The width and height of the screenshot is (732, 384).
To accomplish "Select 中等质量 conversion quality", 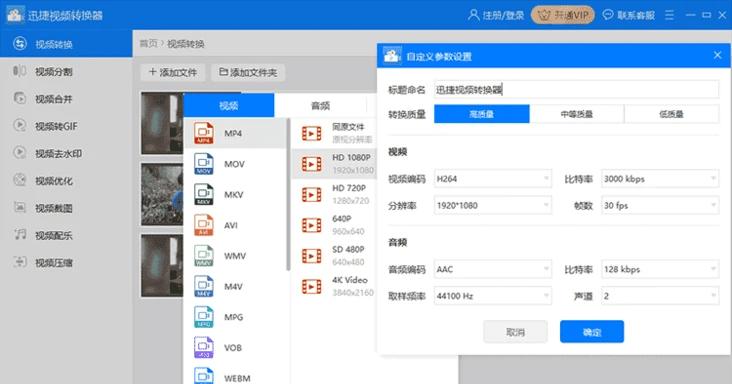I will click(577, 114).
